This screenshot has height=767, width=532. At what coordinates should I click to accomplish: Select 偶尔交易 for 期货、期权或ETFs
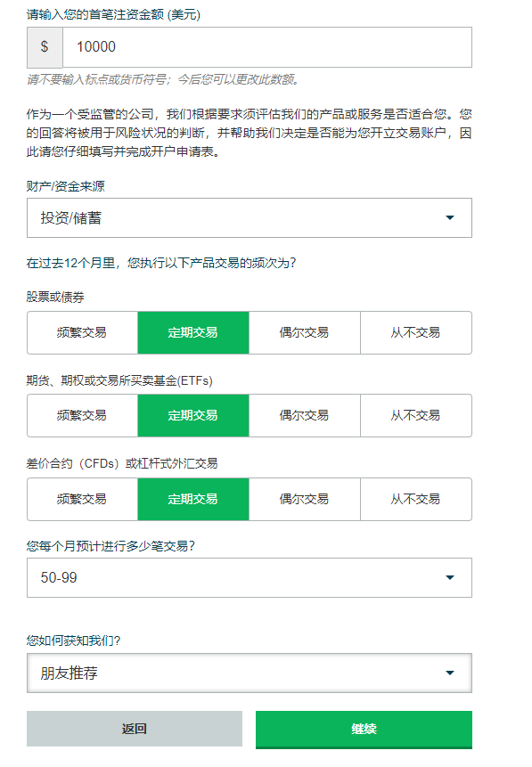coord(304,415)
